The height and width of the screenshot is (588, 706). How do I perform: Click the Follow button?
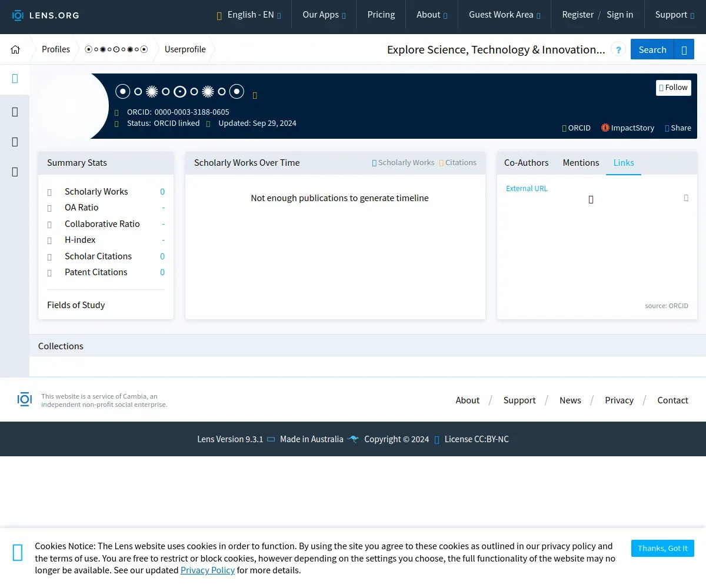pyautogui.click(x=674, y=88)
